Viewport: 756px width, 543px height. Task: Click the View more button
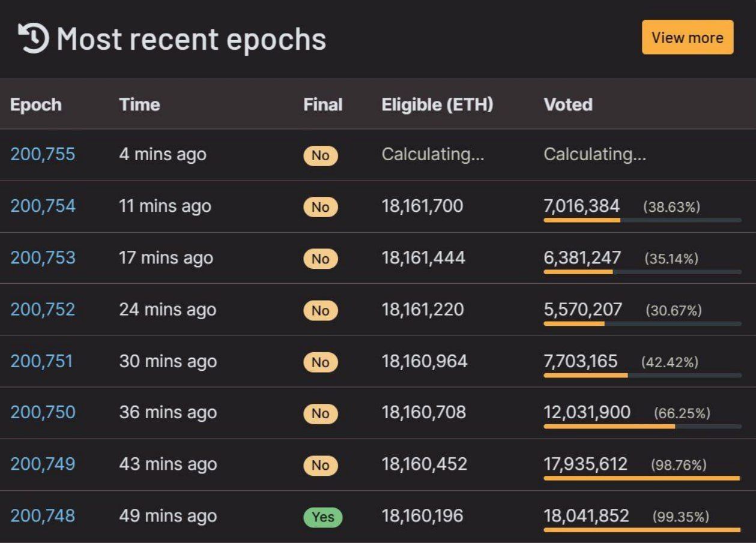pos(688,37)
